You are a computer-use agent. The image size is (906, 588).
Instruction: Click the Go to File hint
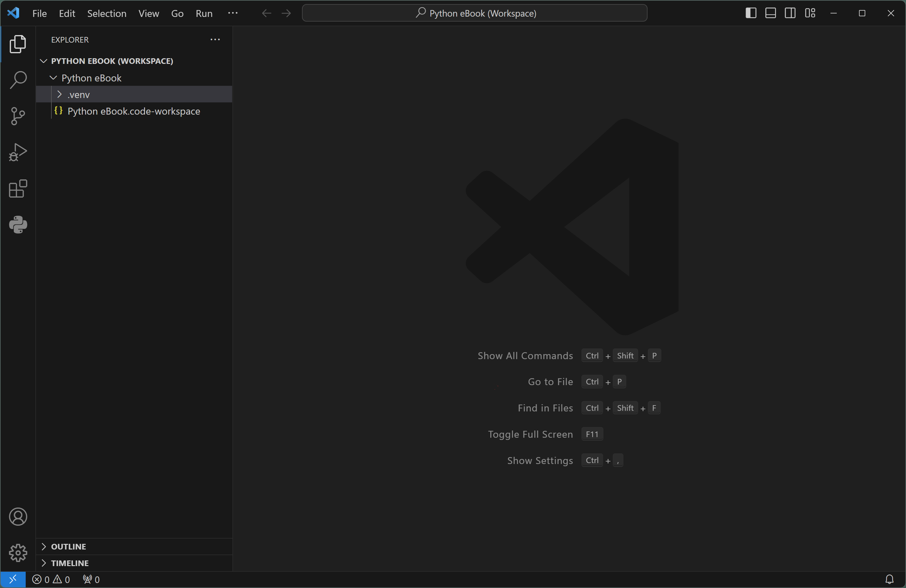tap(550, 382)
